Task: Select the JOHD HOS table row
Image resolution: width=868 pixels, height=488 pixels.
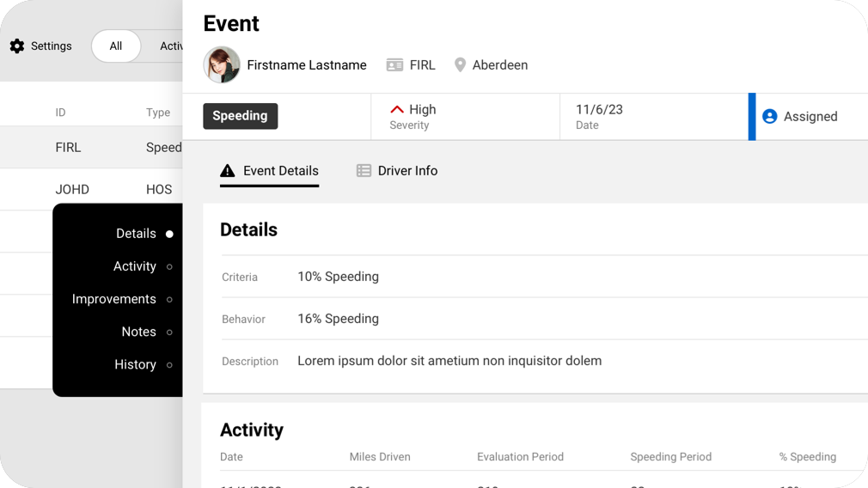Action: click(x=90, y=189)
